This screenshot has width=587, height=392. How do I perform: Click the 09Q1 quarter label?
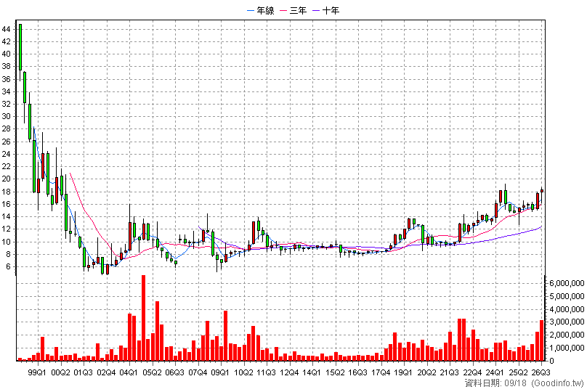tap(221, 372)
